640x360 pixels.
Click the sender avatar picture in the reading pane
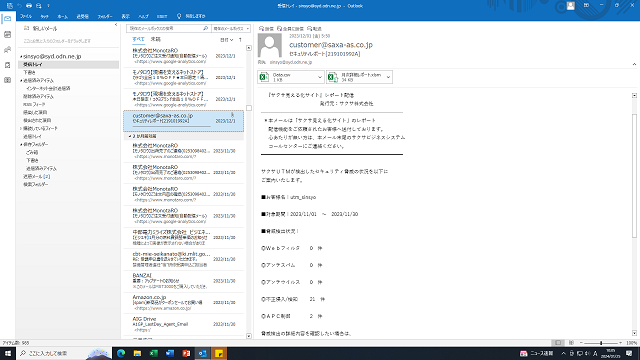270,45
